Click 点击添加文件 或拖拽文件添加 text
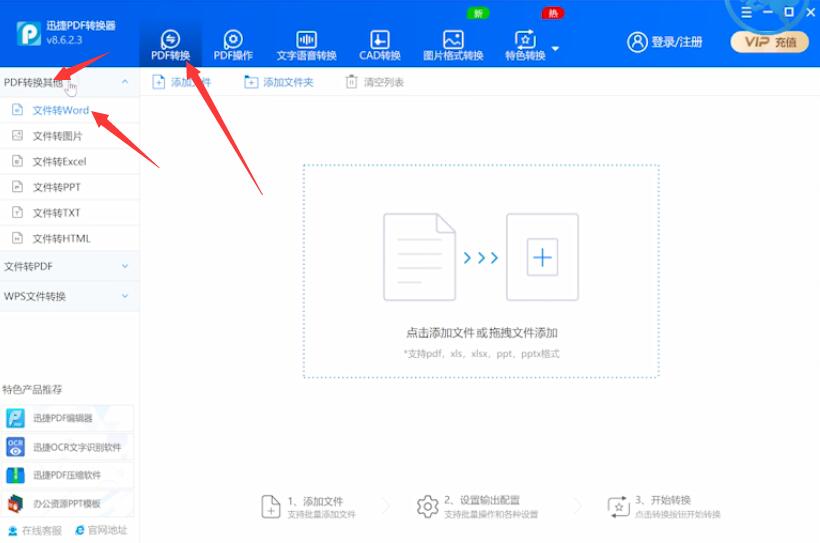 point(482,333)
